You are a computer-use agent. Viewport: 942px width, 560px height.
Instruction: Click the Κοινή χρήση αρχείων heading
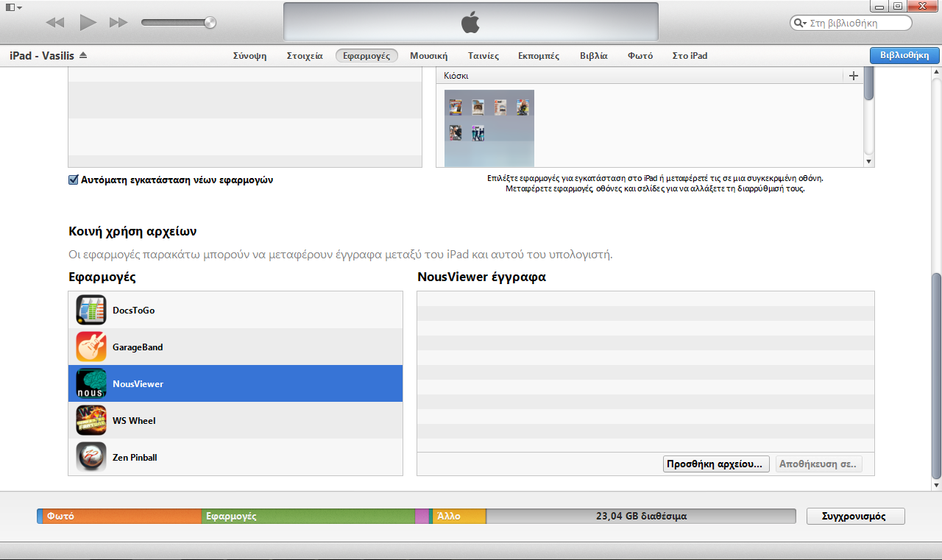pyautogui.click(x=132, y=231)
